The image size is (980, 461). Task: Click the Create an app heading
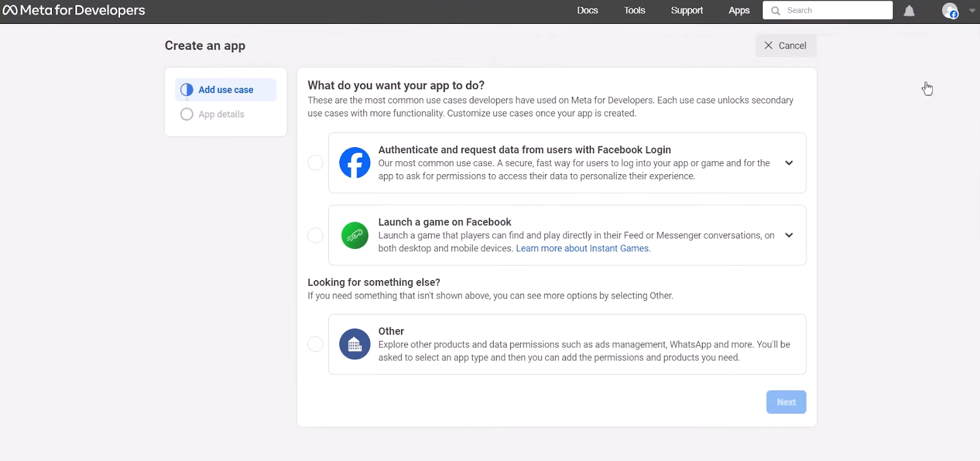pos(205,46)
